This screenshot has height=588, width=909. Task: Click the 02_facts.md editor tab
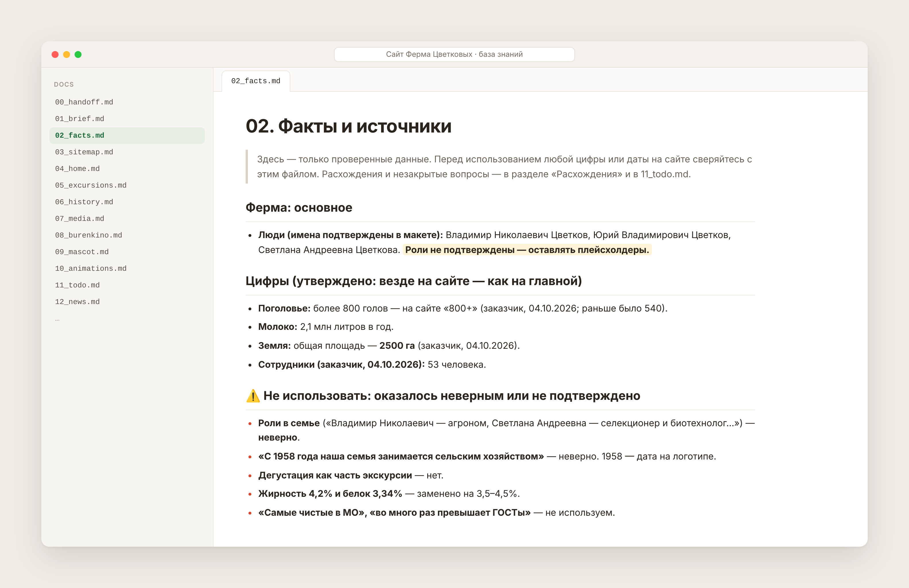click(256, 81)
